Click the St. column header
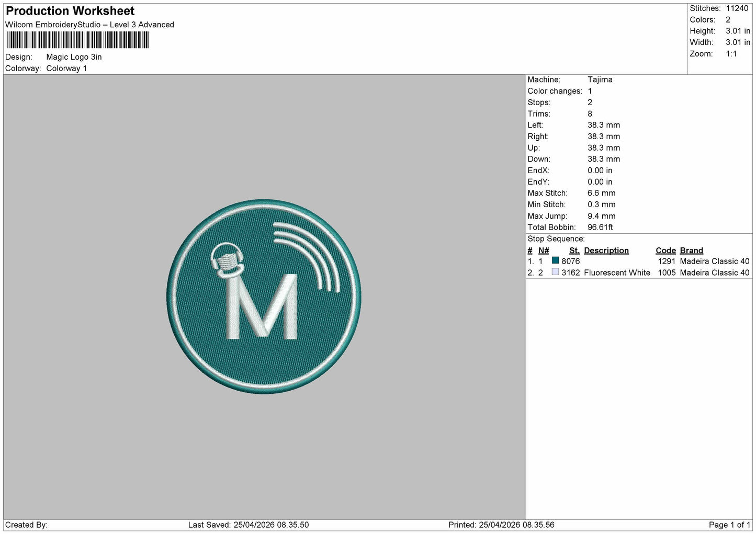Screen dimensions: 756x534 [574, 251]
